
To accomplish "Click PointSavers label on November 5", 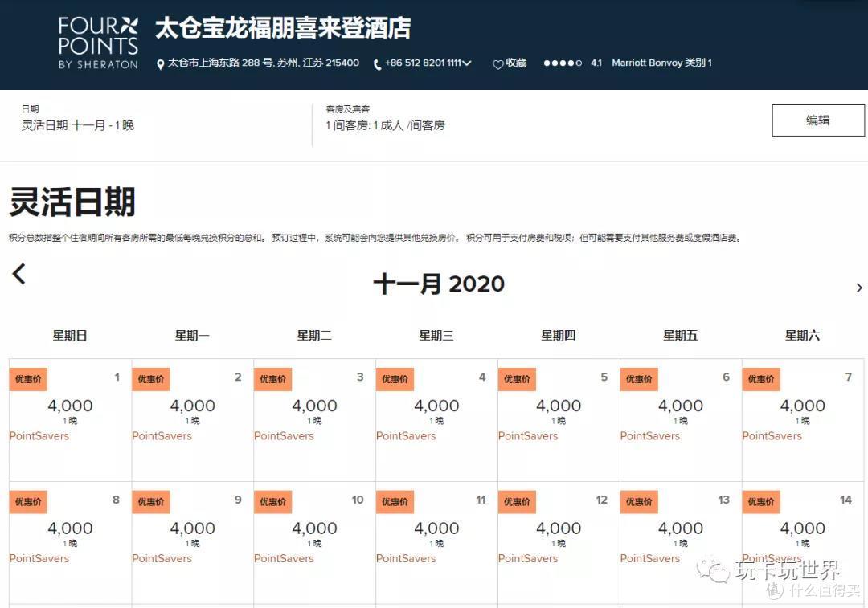I will coord(528,436).
